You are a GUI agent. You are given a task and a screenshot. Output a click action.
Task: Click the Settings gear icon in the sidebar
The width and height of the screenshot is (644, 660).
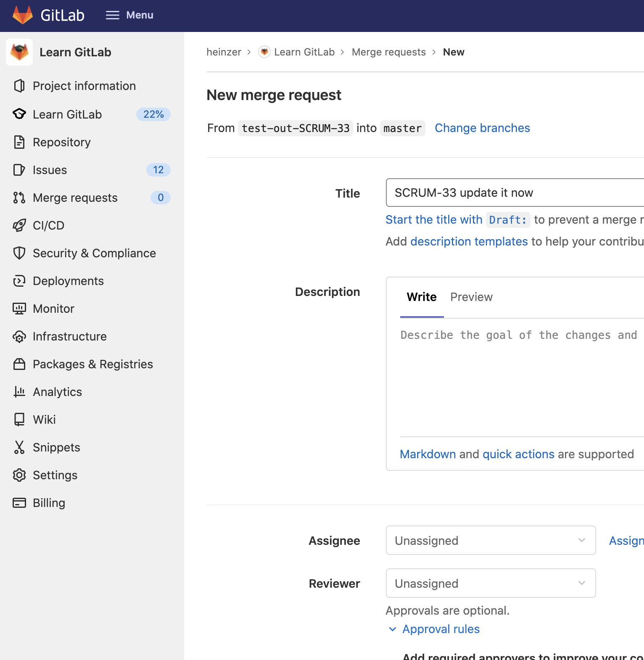pyautogui.click(x=19, y=475)
